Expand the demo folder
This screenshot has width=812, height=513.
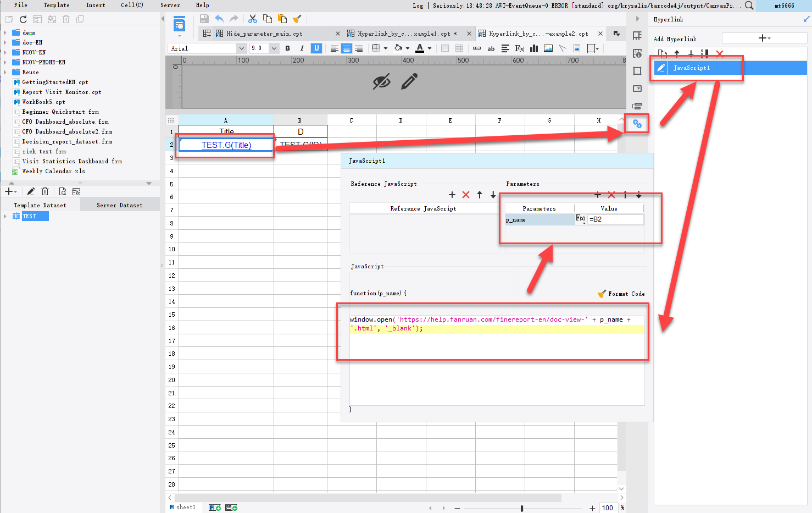coord(5,32)
